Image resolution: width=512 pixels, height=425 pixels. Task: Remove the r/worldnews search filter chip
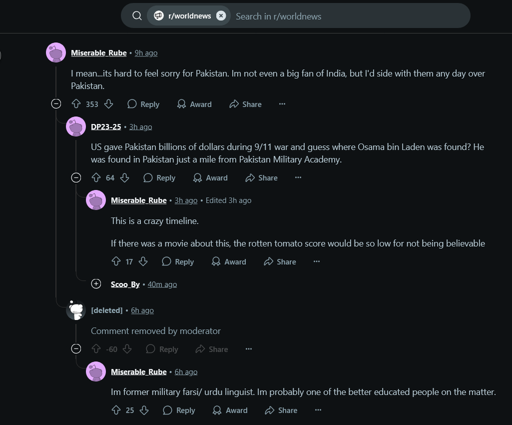[221, 16]
